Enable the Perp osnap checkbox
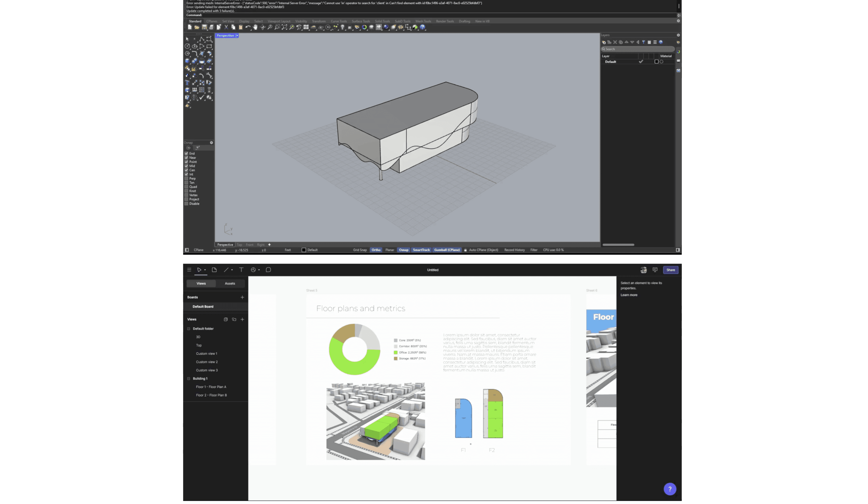868x504 pixels. [x=186, y=179]
